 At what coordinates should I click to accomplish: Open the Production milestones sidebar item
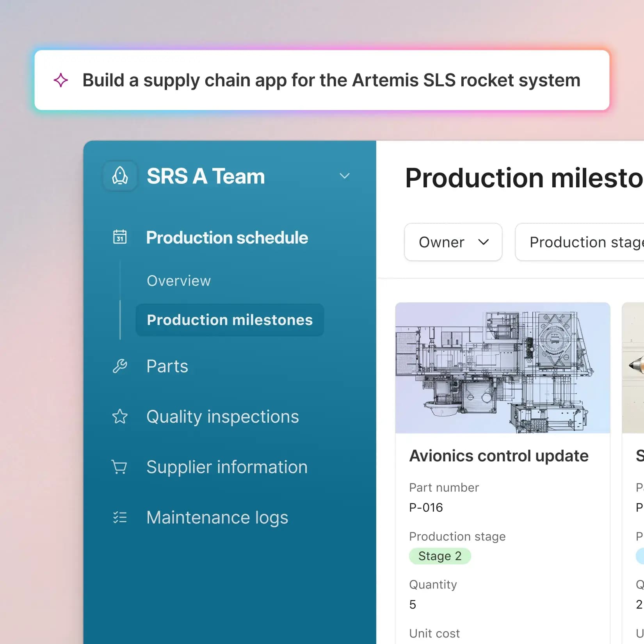pos(230,320)
